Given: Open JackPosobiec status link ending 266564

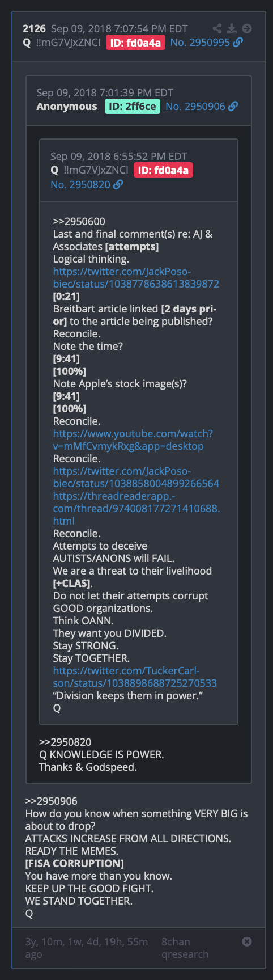Looking at the screenshot, I should (136, 477).
